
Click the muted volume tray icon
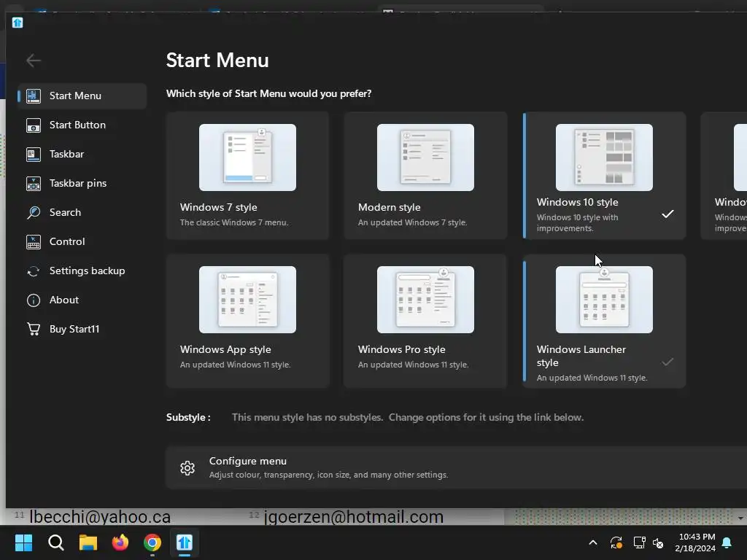658,542
